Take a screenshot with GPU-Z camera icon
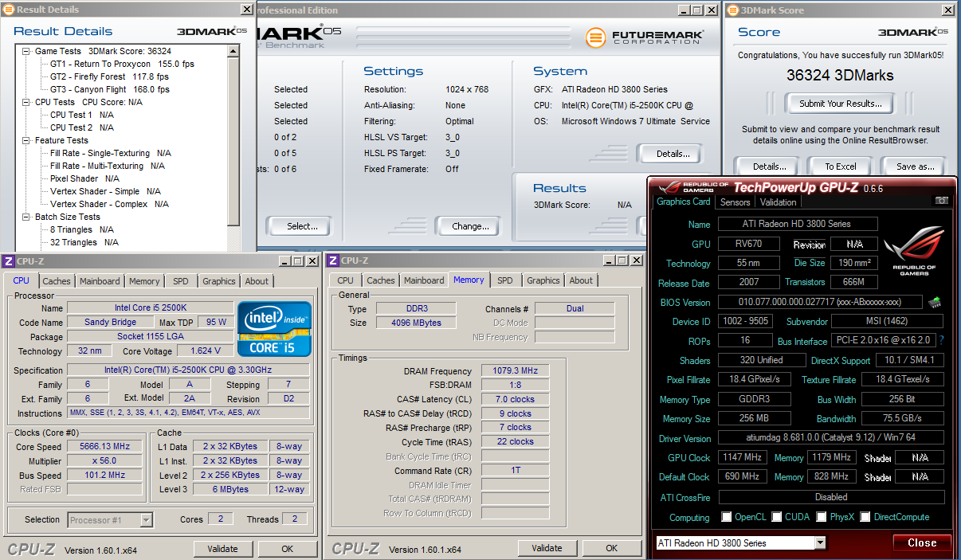 pyautogui.click(x=941, y=201)
